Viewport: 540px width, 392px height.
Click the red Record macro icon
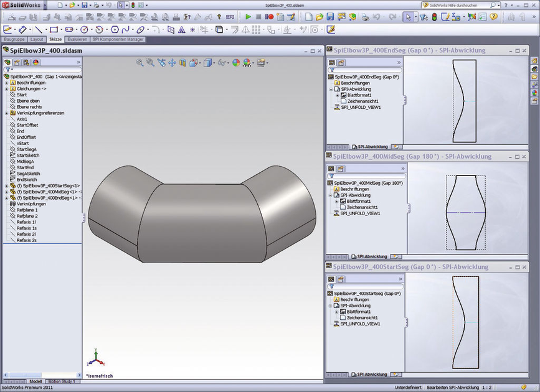[269, 17]
